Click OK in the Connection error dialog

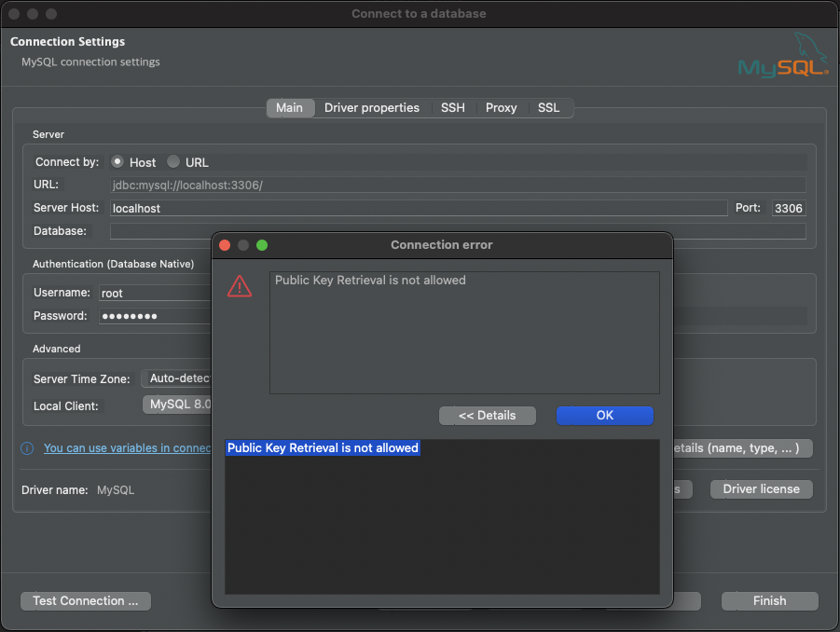click(x=605, y=416)
